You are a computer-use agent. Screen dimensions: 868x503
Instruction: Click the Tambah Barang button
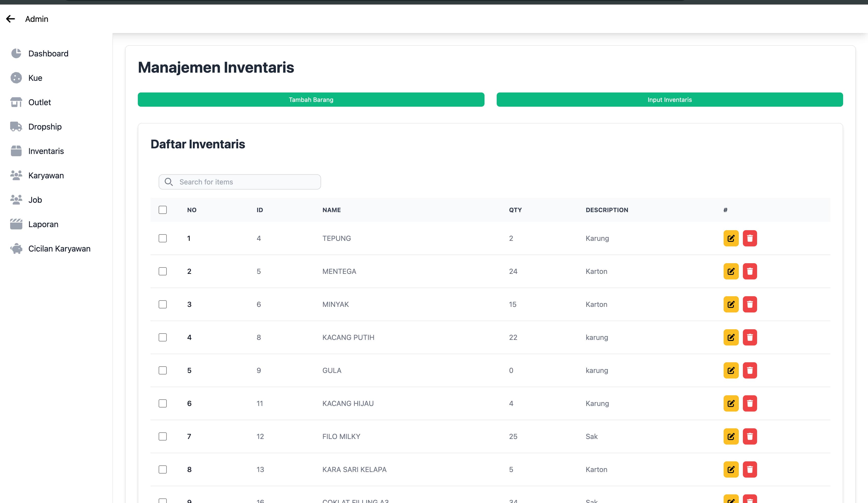[311, 100]
